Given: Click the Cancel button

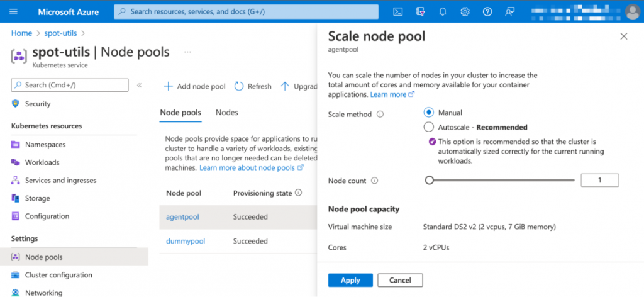Looking at the screenshot, I should click(400, 280).
